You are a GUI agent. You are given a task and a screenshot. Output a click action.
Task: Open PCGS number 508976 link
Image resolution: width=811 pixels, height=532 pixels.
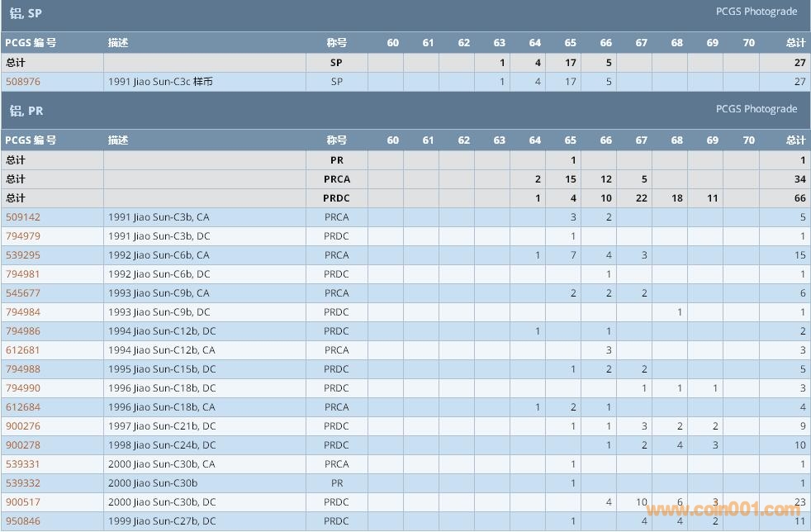pos(23,82)
